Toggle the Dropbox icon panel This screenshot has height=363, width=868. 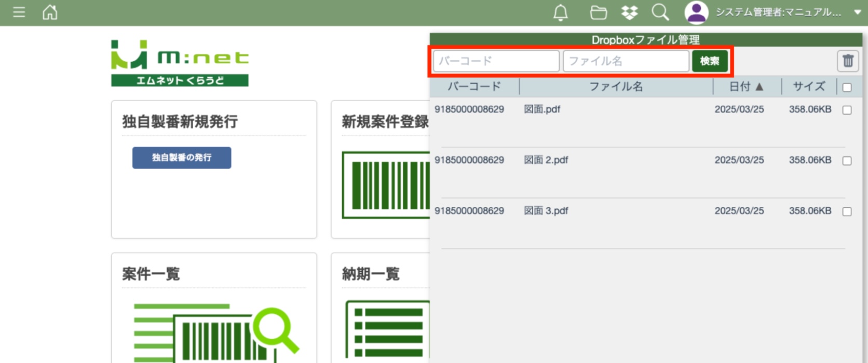click(x=629, y=12)
